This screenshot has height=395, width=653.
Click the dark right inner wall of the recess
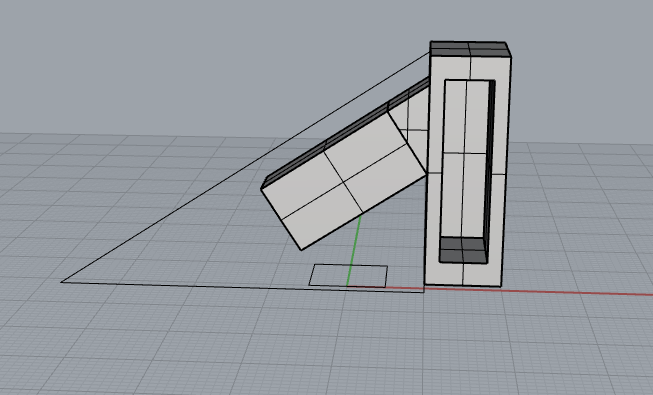(x=489, y=162)
